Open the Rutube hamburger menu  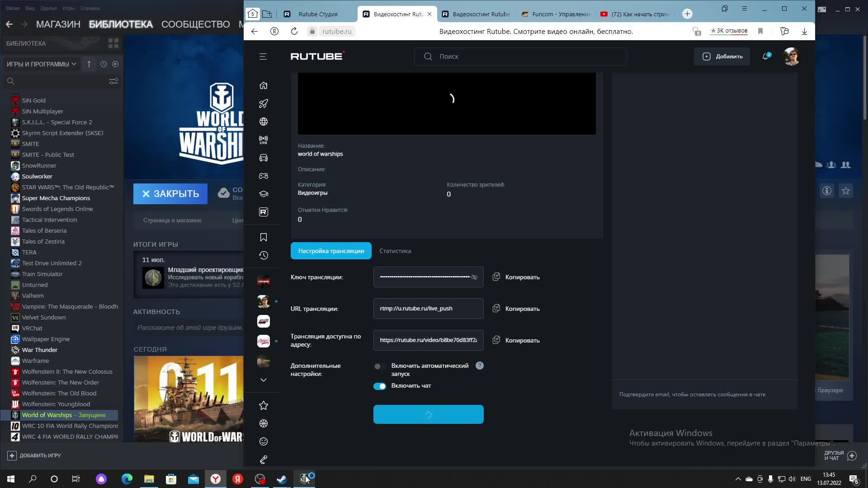[x=263, y=56]
